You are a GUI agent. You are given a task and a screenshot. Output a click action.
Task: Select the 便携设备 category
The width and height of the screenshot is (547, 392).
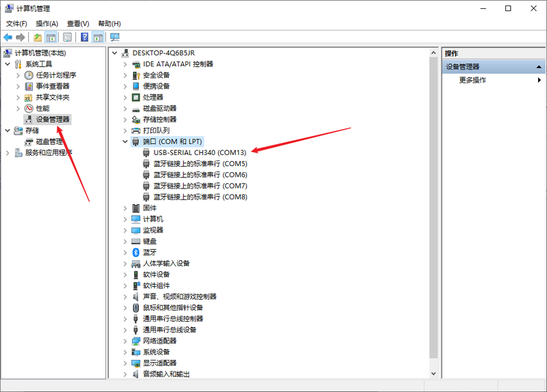point(157,87)
